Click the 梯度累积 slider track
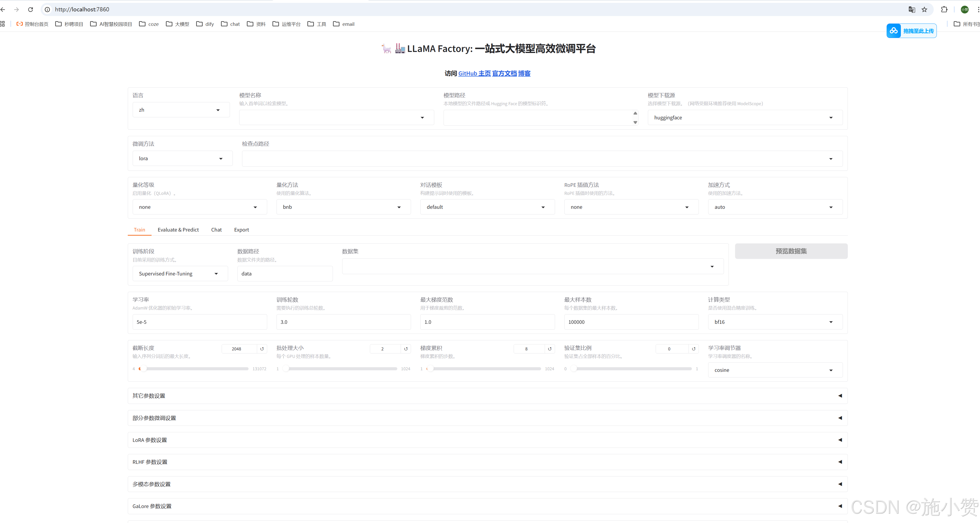980x523 pixels. tap(483, 369)
